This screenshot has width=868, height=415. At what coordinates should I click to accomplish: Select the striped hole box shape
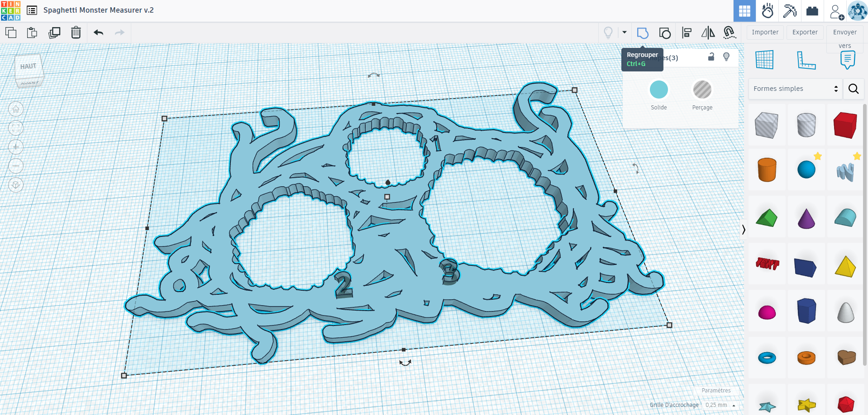(x=767, y=125)
